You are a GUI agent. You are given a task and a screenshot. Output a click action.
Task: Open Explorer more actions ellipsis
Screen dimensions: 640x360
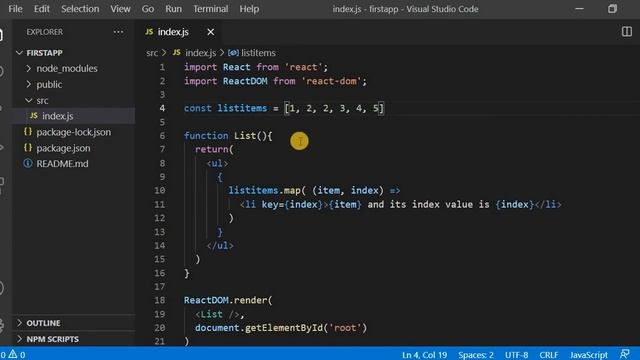(118, 32)
